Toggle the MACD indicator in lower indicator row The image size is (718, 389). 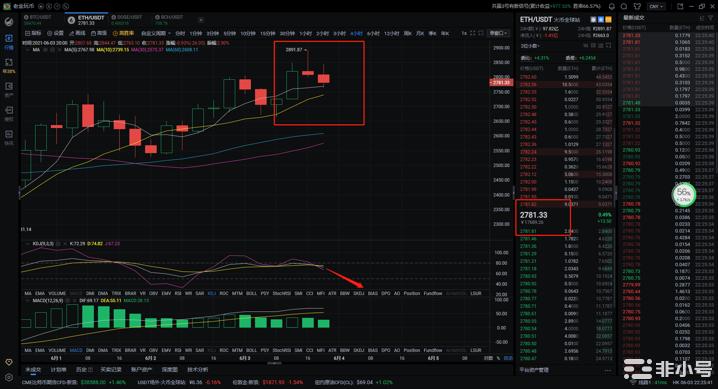pyautogui.click(x=76, y=350)
